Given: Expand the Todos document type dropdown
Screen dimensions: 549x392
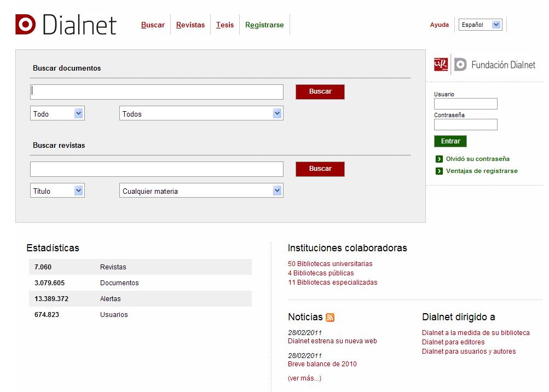Looking at the screenshot, I should [201, 113].
